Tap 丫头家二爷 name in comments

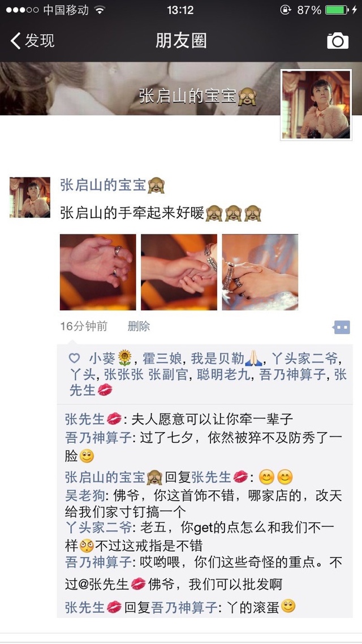click(98, 527)
